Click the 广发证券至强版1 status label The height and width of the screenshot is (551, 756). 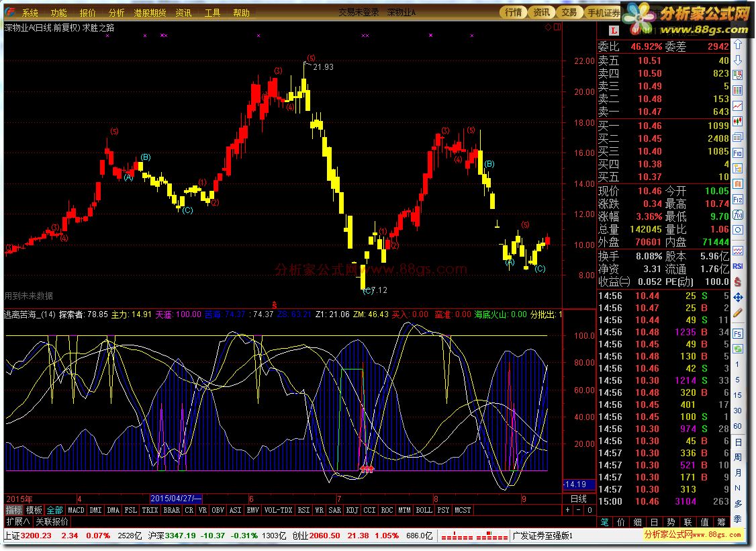542,536
